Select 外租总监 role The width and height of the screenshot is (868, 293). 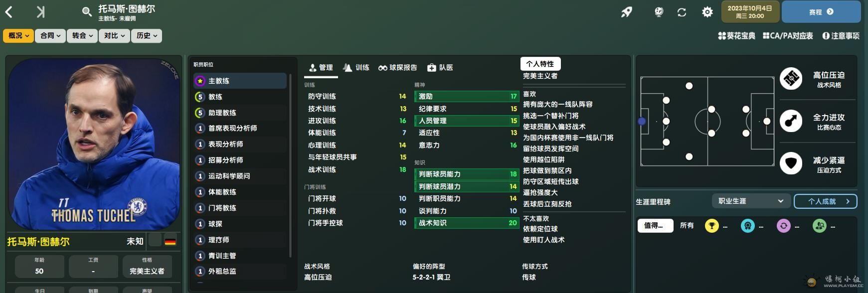point(240,271)
